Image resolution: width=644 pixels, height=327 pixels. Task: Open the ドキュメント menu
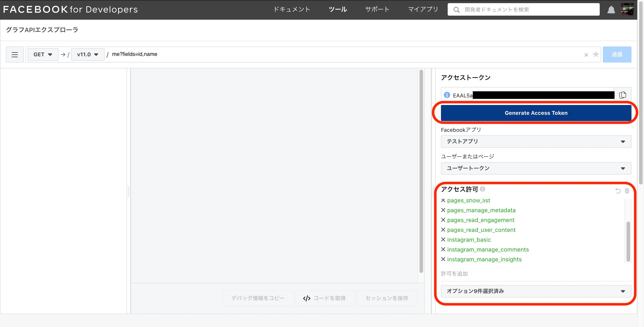pos(292,9)
